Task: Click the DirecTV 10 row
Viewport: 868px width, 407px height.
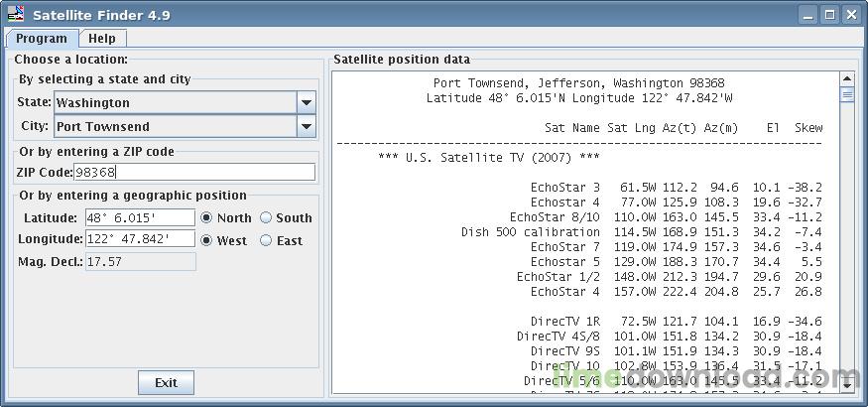Action: [x=677, y=366]
